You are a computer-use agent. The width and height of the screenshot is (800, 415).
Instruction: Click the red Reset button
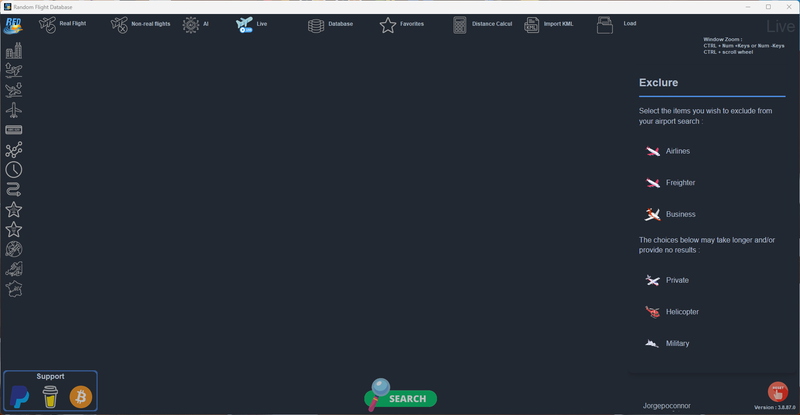pos(777,392)
